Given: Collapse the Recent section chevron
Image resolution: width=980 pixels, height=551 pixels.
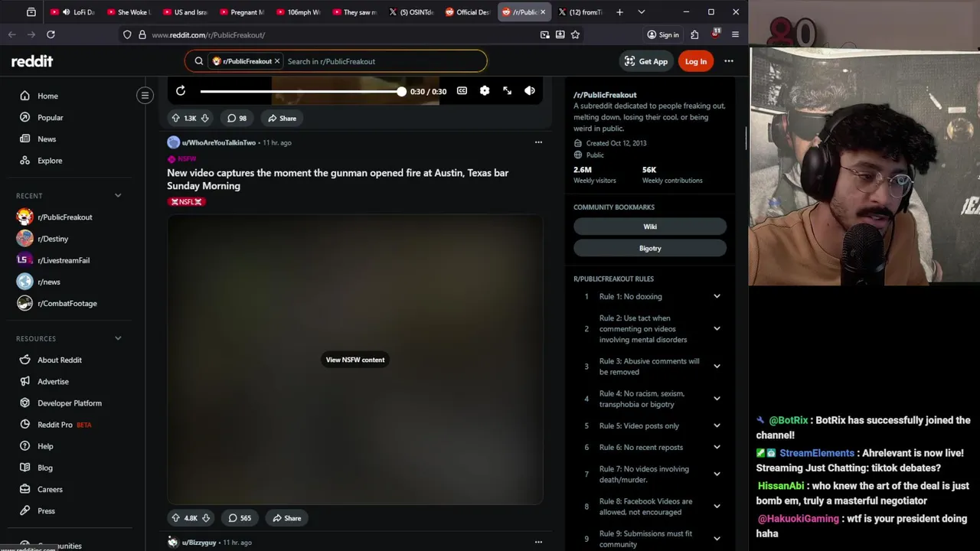Looking at the screenshot, I should (118, 196).
